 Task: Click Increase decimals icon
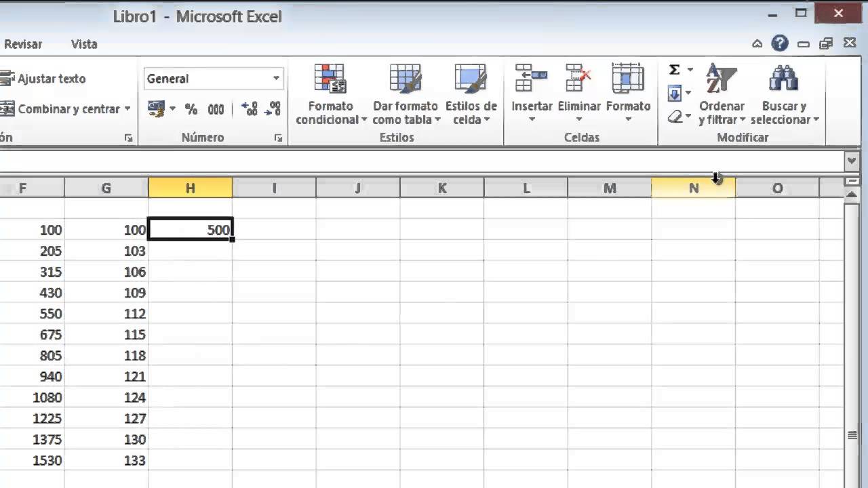pyautogui.click(x=250, y=108)
